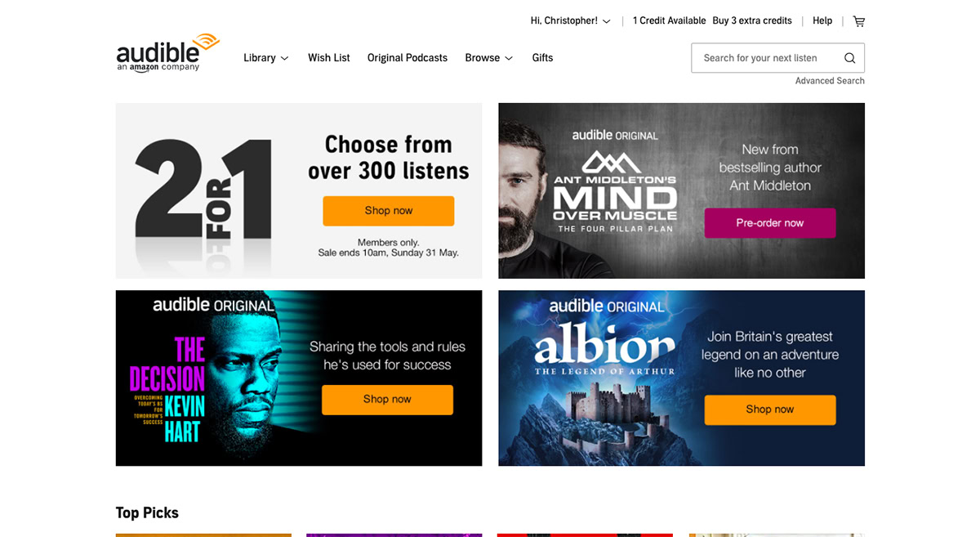
Task: Open the 1 Credit Available link
Action: pyautogui.click(x=669, y=21)
